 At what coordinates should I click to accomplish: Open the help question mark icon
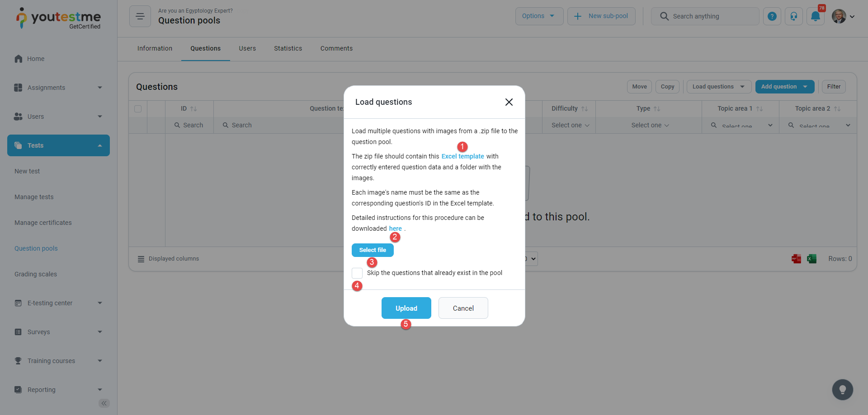(x=772, y=16)
